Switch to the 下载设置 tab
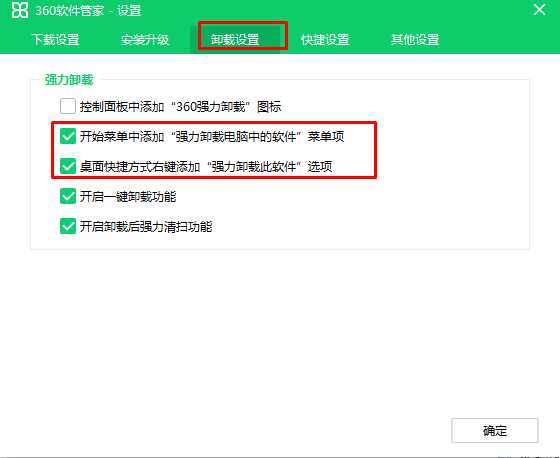 (56, 39)
